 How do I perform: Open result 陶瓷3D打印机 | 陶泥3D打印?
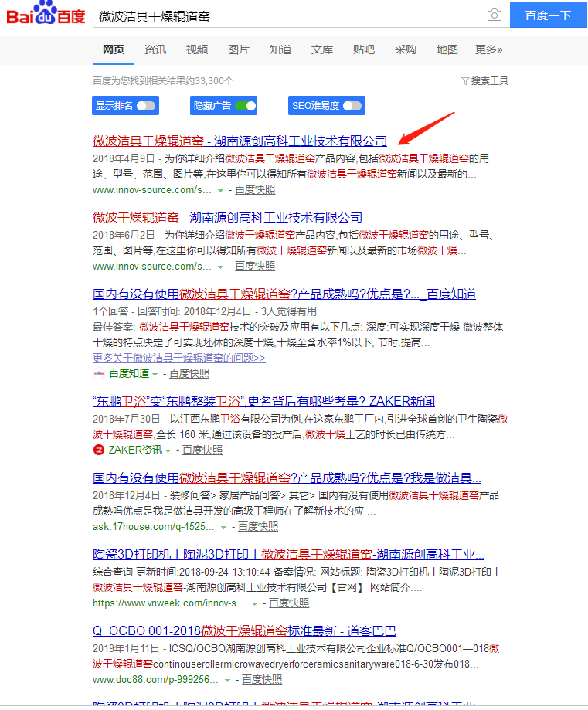pos(288,554)
